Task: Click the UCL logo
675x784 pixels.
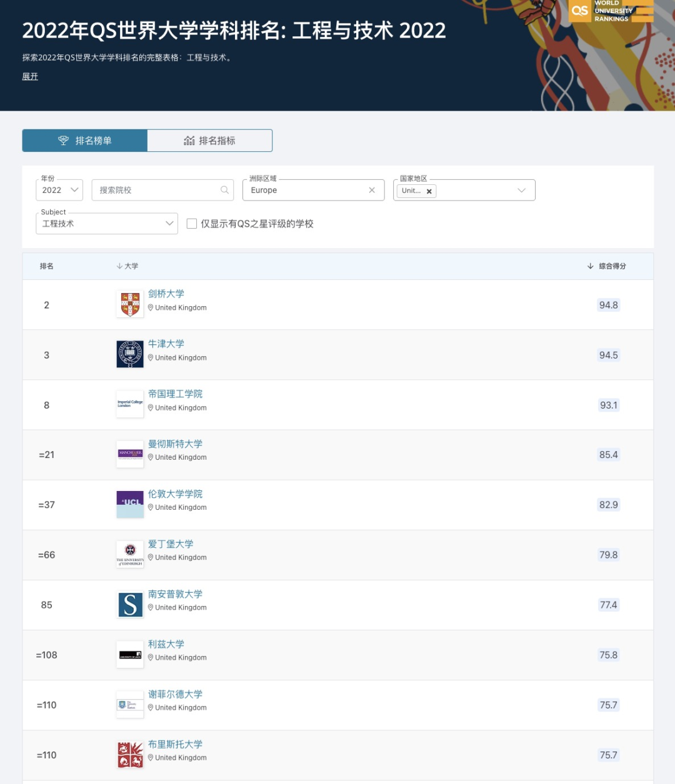Action: 130,504
